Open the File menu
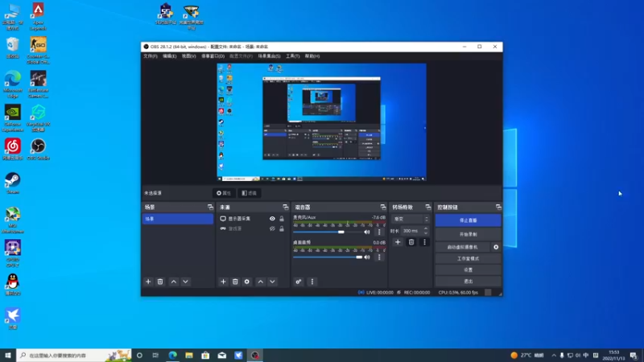Image resolution: width=644 pixels, height=362 pixels. pos(151,56)
